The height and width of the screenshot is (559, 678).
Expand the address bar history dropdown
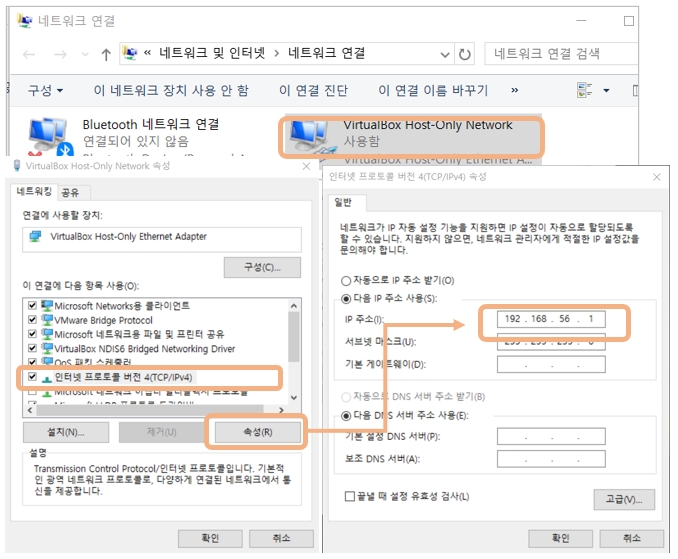pyautogui.click(x=445, y=54)
